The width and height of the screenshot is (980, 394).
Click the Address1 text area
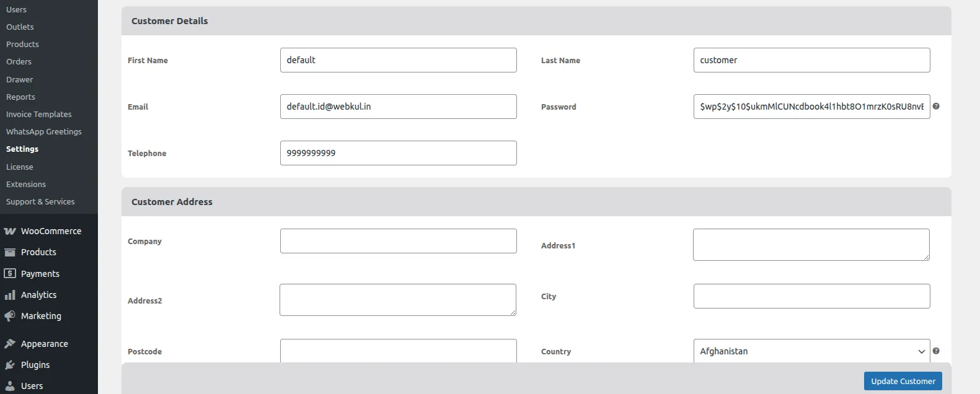[811, 245]
